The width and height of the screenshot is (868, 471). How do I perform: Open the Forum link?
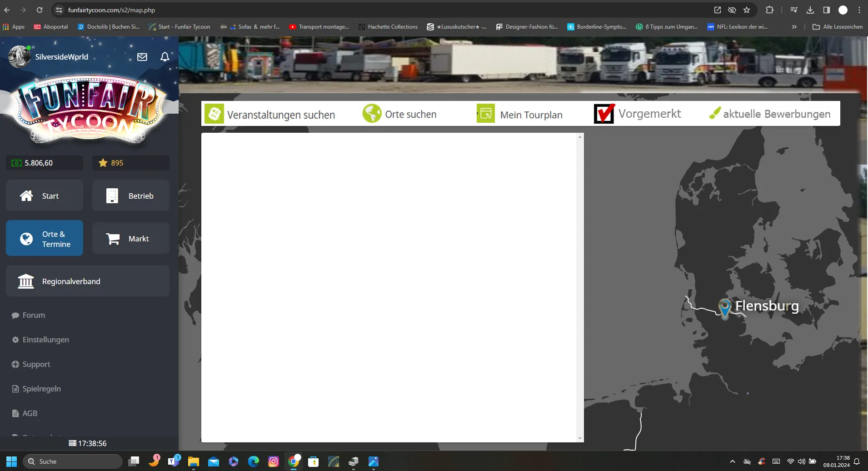click(x=34, y=315)
